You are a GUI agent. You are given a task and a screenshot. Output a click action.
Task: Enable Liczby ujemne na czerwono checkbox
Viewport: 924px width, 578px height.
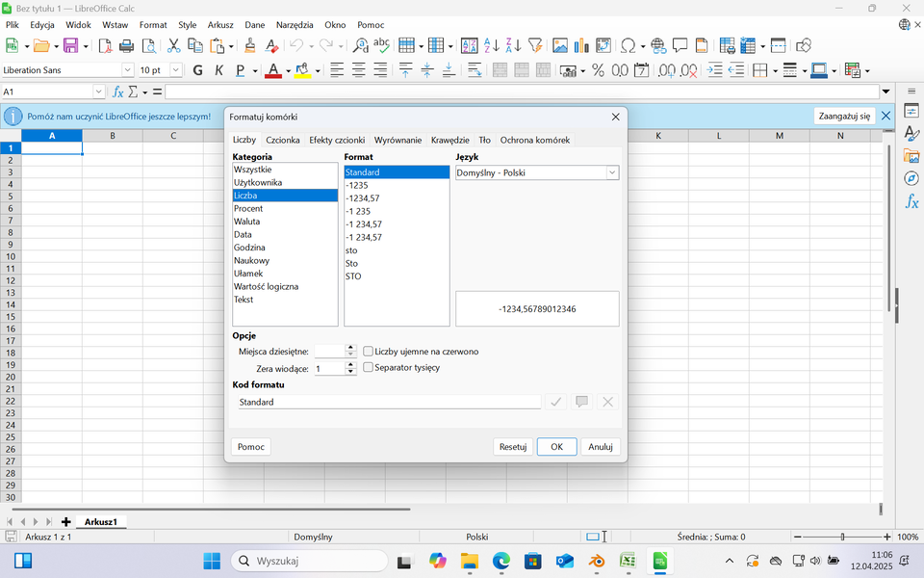coord(368,352)
